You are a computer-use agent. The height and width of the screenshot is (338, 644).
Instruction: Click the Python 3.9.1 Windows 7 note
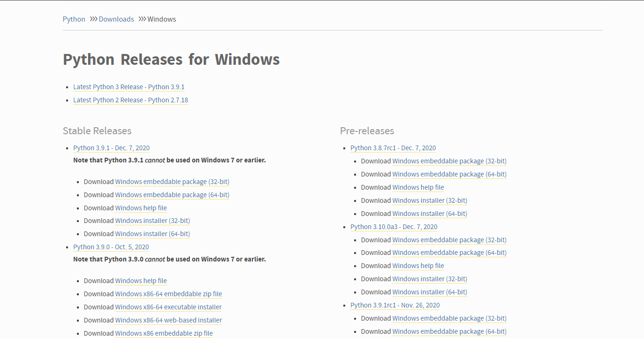[169, 160]
